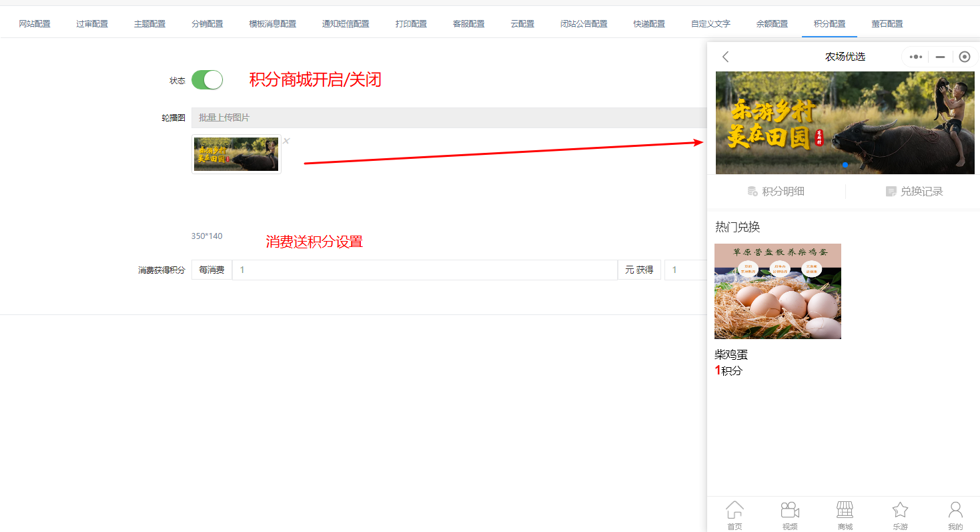Minimize the mini program via dash icon
980x532 pixels.
[x=940, y=57]
